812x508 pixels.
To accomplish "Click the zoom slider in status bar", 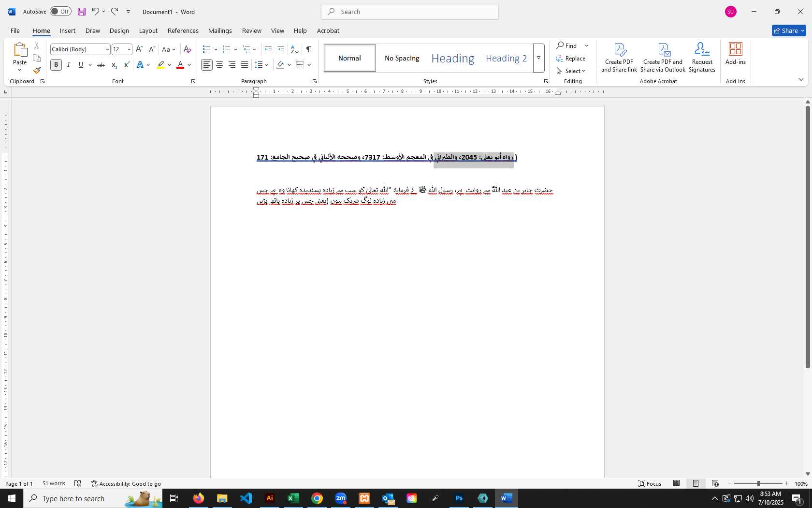I will click(758, 483).
